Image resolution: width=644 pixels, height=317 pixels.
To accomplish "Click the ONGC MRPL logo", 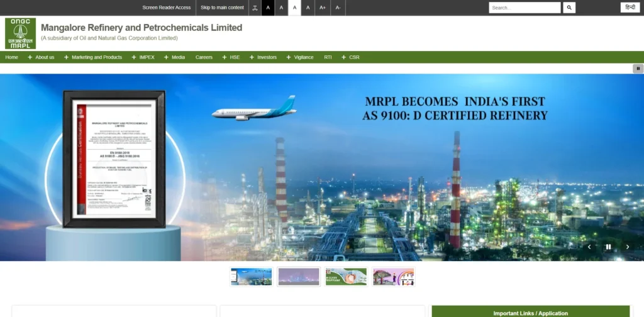I will [x=20, y=33].
